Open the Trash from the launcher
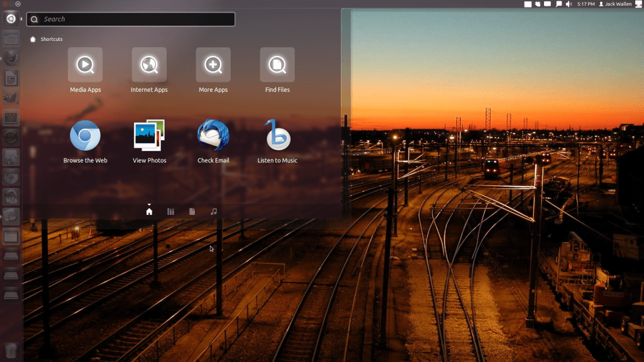Screen dimensions: 644x362 (10, 351)
